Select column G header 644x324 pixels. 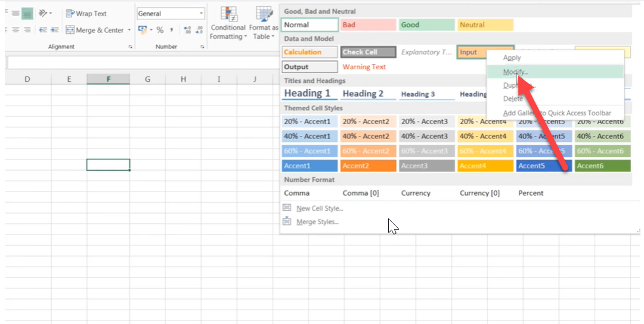pyautogui.click(x=147, y=79)
